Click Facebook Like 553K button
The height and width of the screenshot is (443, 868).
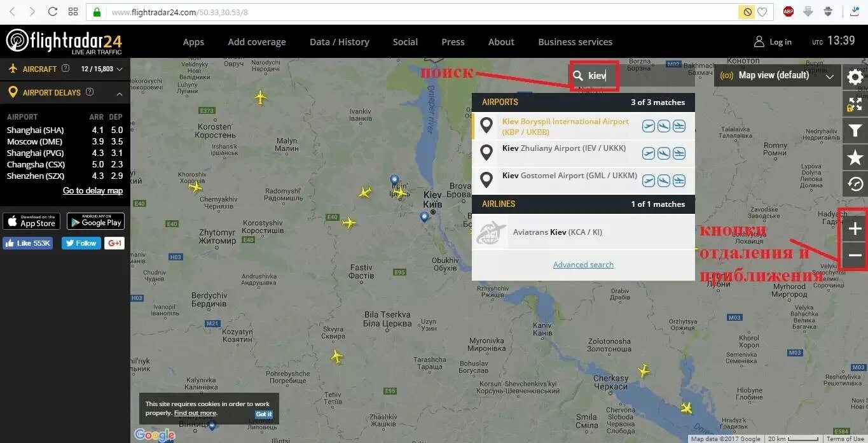pos(28,243)
